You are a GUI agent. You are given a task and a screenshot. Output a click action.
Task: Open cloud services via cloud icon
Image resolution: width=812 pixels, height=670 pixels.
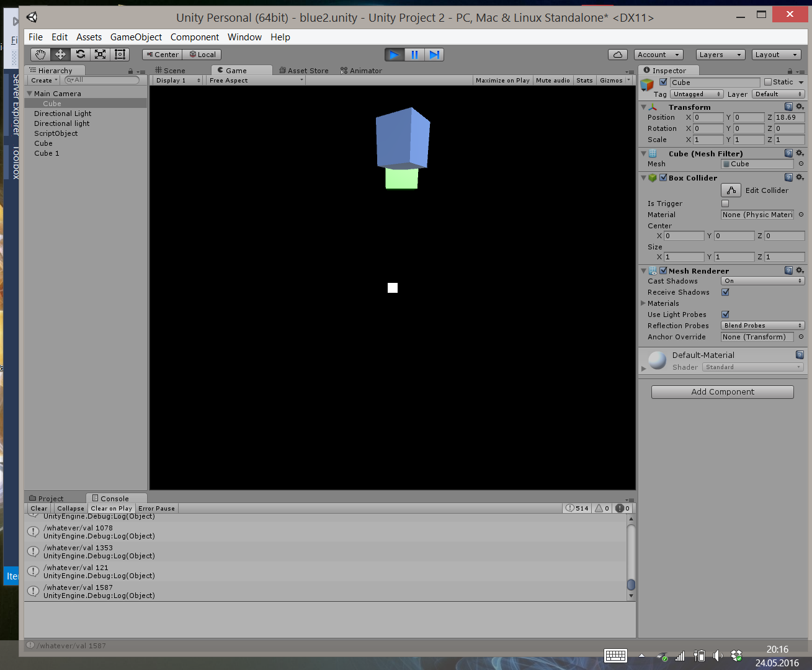[617, 55]
